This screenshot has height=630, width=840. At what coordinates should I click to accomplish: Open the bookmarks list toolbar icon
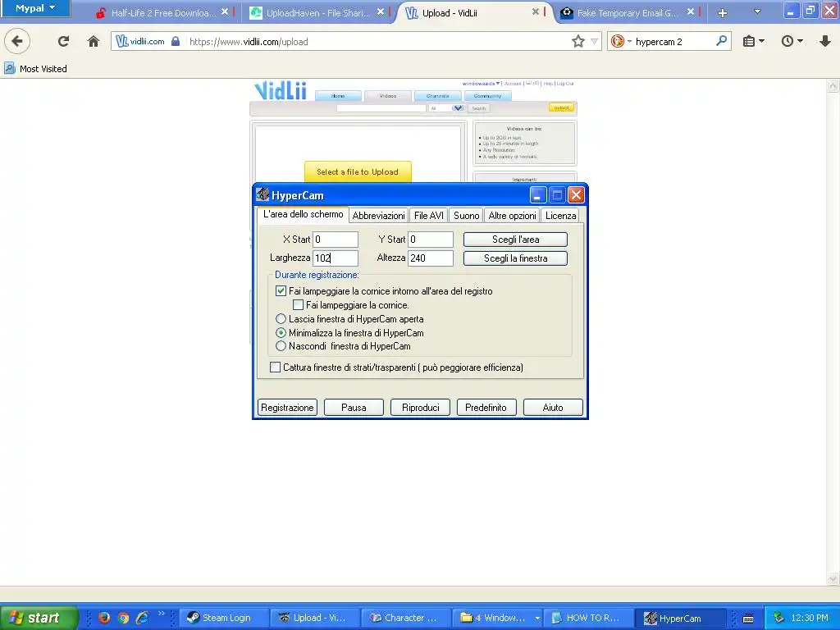coord(749,41)
